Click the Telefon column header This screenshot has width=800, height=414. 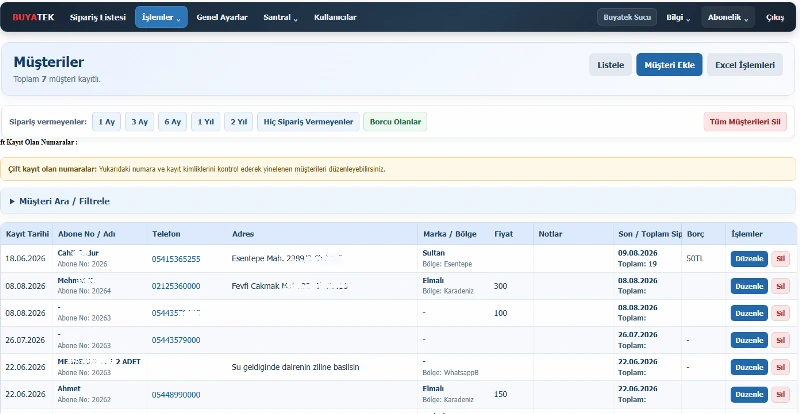pos(166,234)
